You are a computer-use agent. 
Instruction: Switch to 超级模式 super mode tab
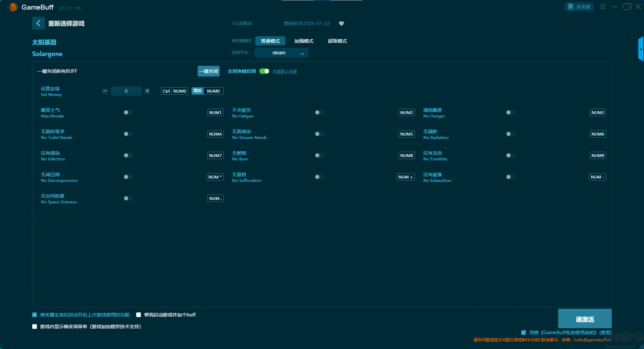(x=337, y=41)
